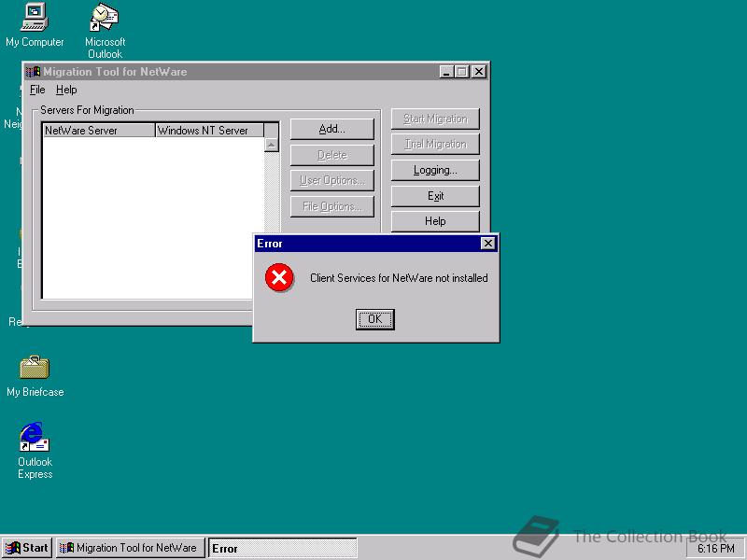
Task: Click the server list scroll-up arrow
Action: (272, 145)
